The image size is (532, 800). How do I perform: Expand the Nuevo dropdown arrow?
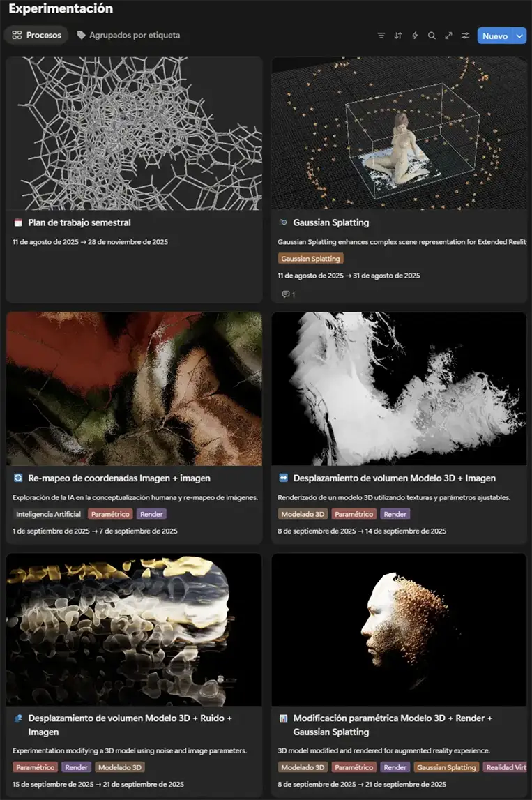tap(519, 36)
